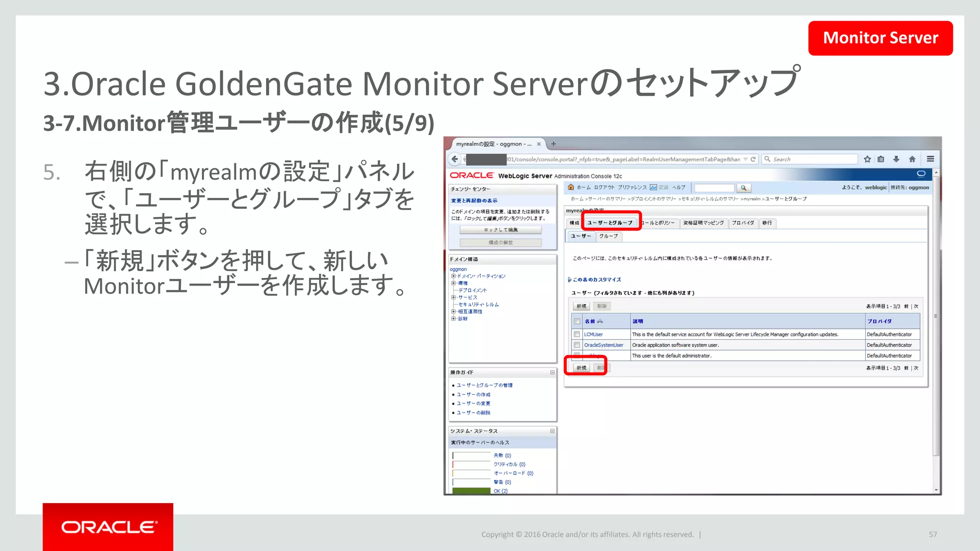
Task: Open the ヘルプ link
Action: coord(679,187)
